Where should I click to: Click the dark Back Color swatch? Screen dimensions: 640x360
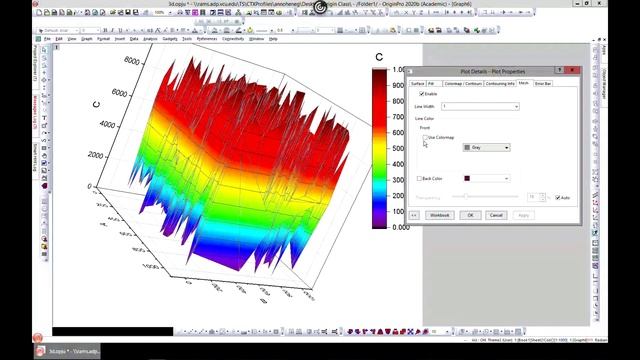click(467, 178)
